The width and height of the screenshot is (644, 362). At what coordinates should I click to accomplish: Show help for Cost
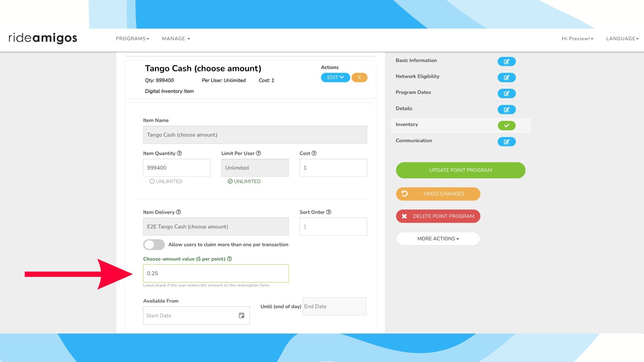314,153
